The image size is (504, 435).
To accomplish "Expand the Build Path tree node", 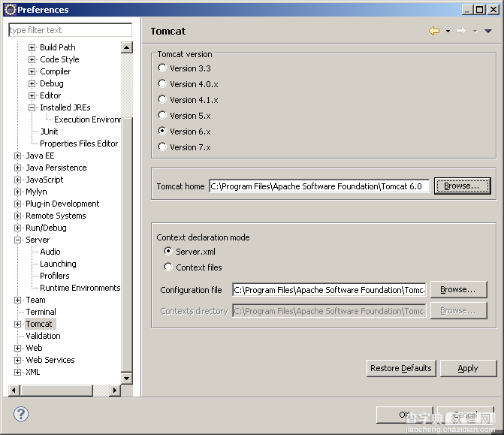I will coord(32,47).
